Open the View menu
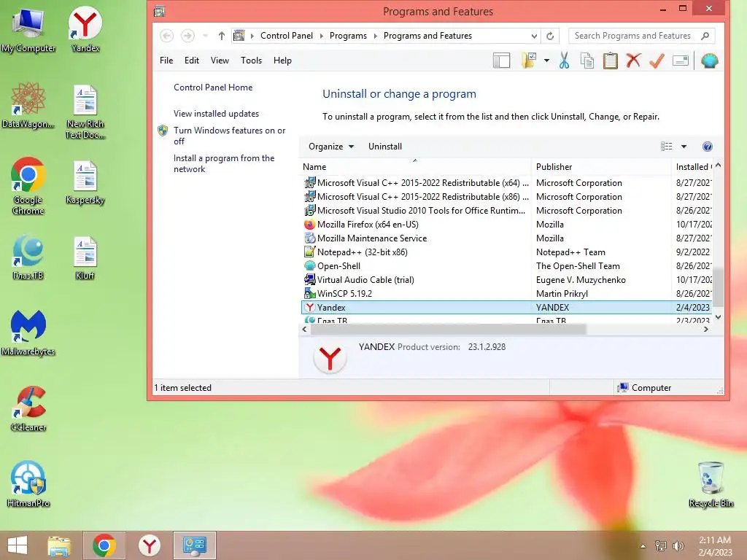The image size is (747, 560). (x=220, y=61)
